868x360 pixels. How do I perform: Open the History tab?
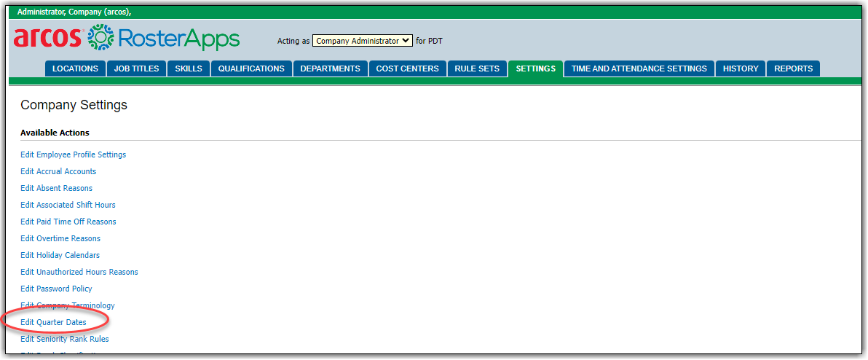tap(741, 69)
